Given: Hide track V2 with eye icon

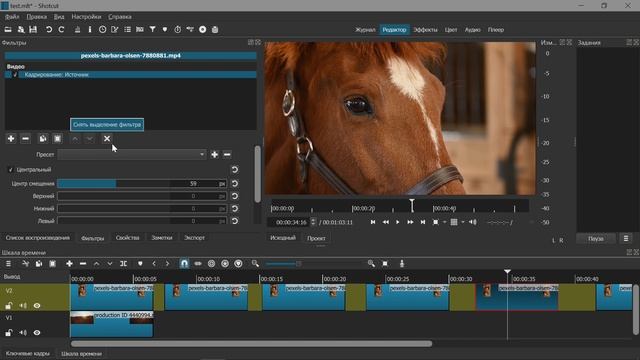Looking at the screenshot, I should tap(37, 306).
